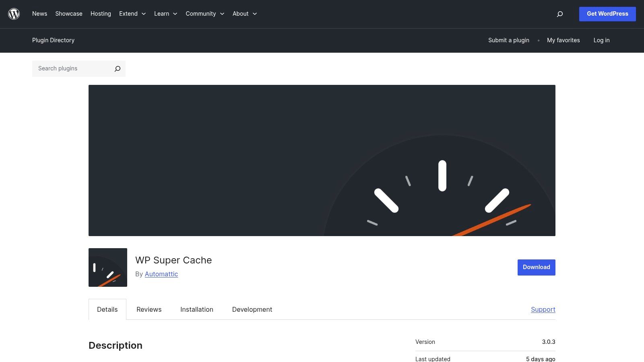This screenshot has height=362, width=644.
Task: Select News in the navigation bar
Action: click(x=39, y=14)
